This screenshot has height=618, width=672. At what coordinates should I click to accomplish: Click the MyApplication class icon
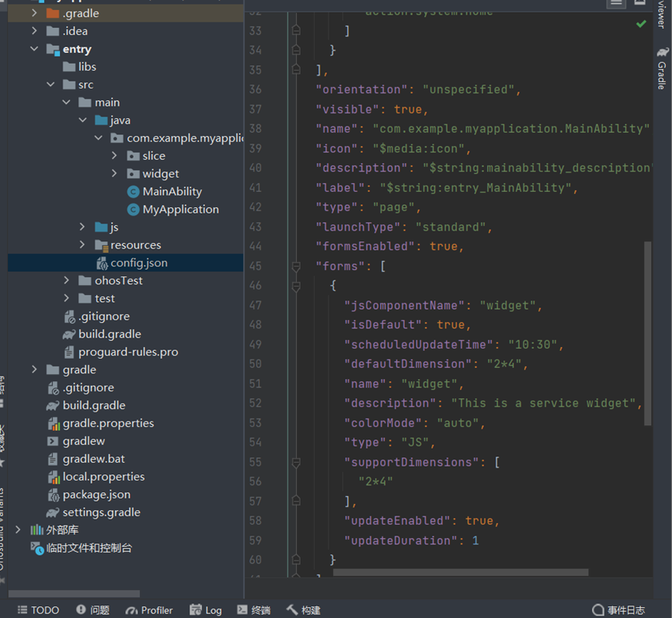(134, 210)
